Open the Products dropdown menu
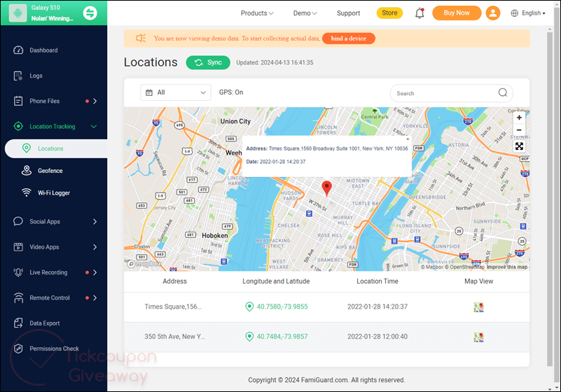This screenshot has height=392, width=561. point(257,13)
